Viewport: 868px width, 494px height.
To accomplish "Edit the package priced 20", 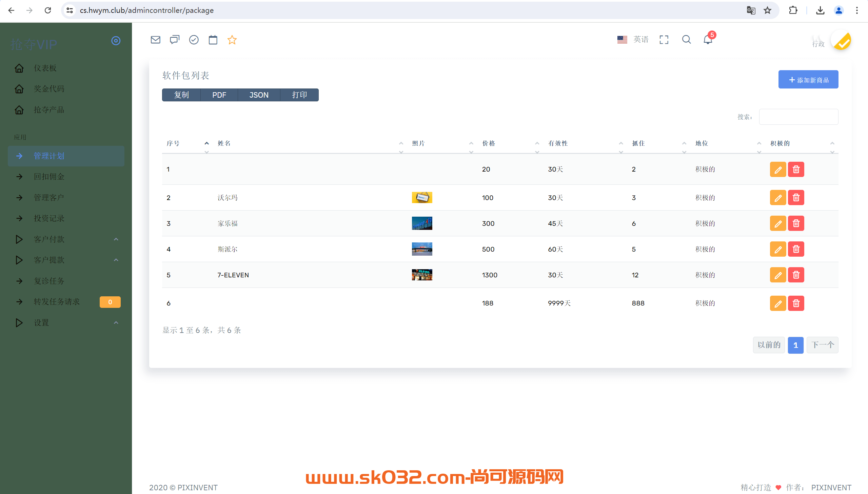I will coord(778,169).
